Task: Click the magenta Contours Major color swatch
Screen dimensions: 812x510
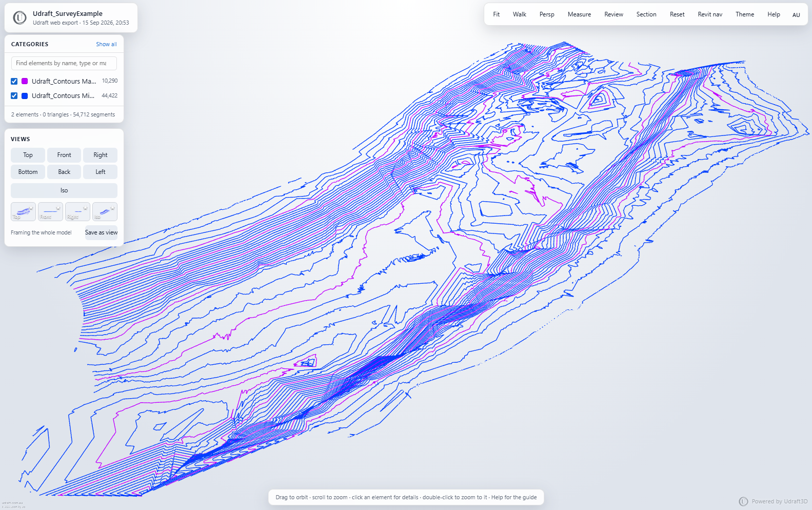Action: (25, 81)
